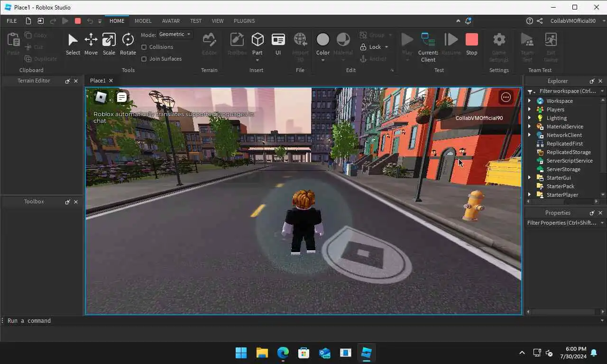The width and height of the screenshot is (607, 364).
Task: Undock the Terrain Editor panel
Action: click(67, 81)
